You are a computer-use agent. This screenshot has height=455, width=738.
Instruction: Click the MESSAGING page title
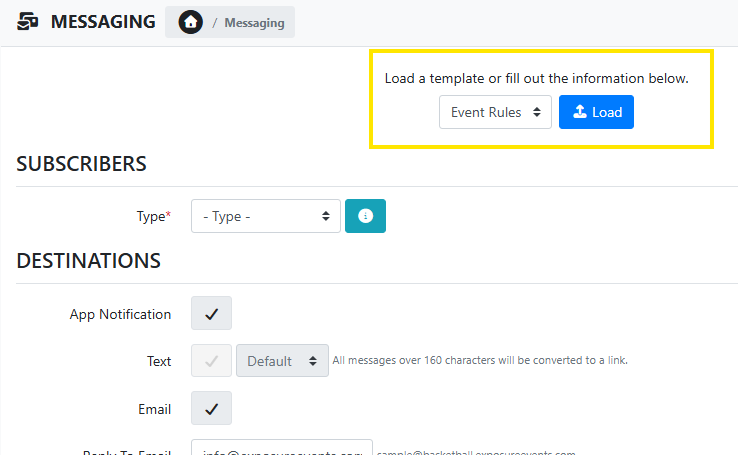(103, 22)
